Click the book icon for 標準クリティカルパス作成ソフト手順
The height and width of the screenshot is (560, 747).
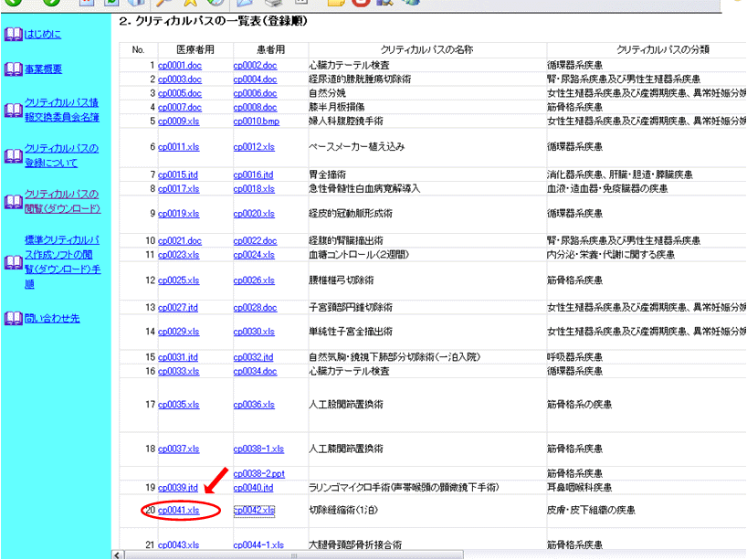(x=13, y=262)
